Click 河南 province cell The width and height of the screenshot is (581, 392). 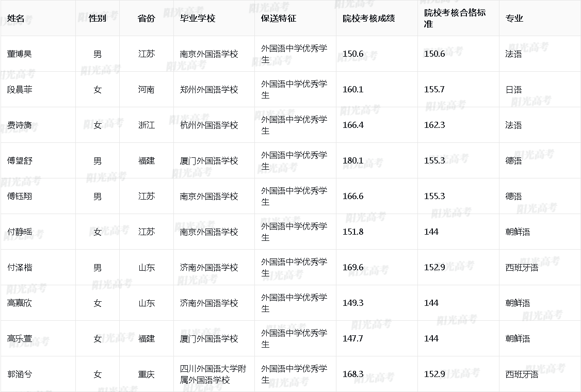pyautogui.click(x=147, y=89)
